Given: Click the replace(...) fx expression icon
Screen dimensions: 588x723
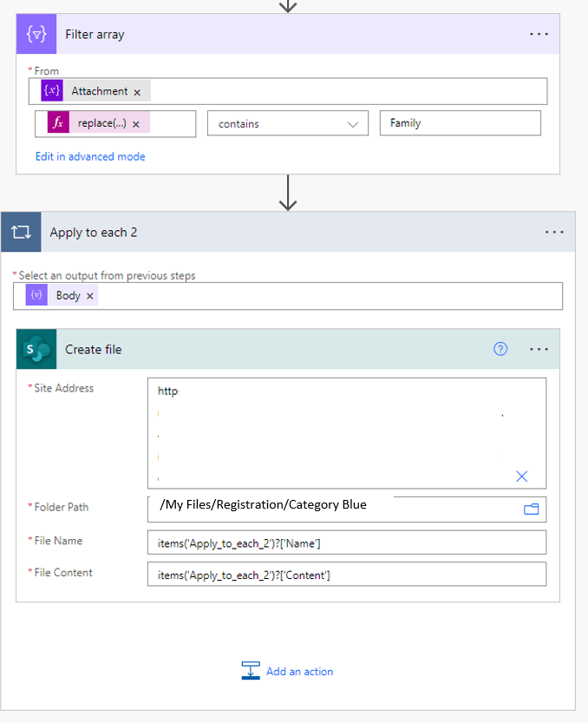Looking at the screenshot, I should pos(58,122).
